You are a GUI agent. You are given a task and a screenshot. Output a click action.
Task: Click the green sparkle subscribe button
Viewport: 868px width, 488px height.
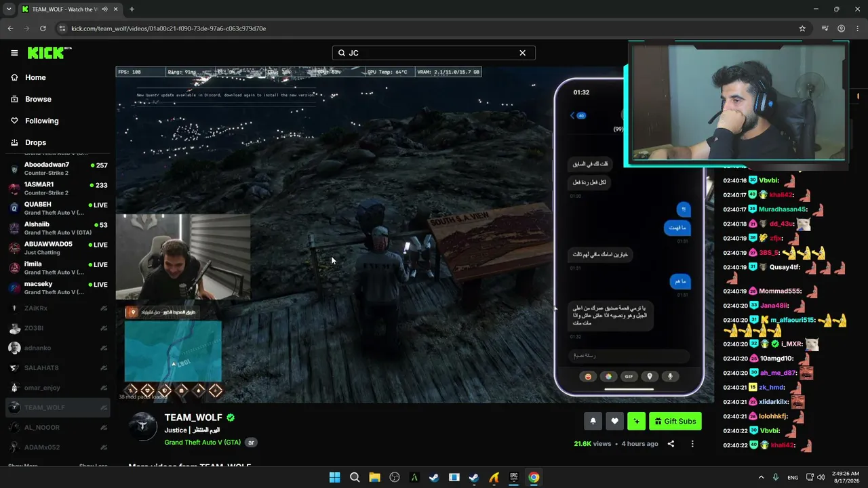tap(636, 421)
